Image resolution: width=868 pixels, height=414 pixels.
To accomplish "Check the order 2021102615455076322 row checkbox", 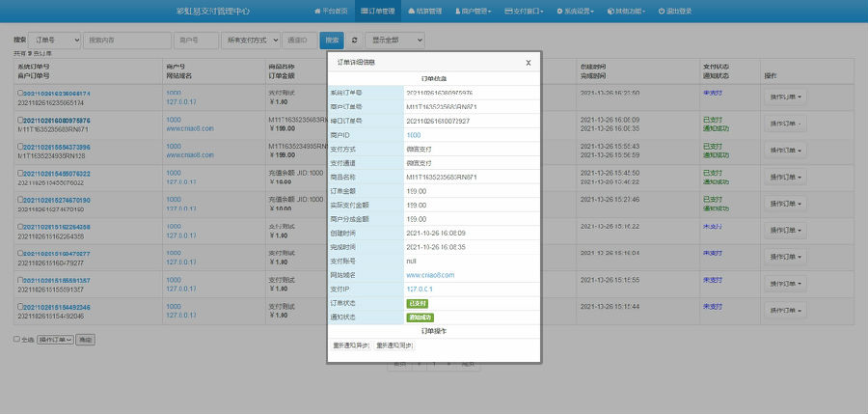I will click(20, 173).
